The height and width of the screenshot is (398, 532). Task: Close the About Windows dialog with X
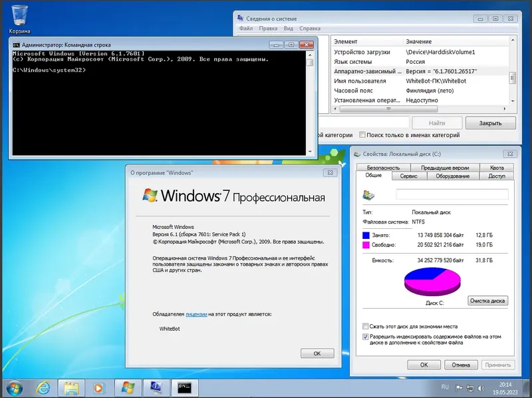330,172
